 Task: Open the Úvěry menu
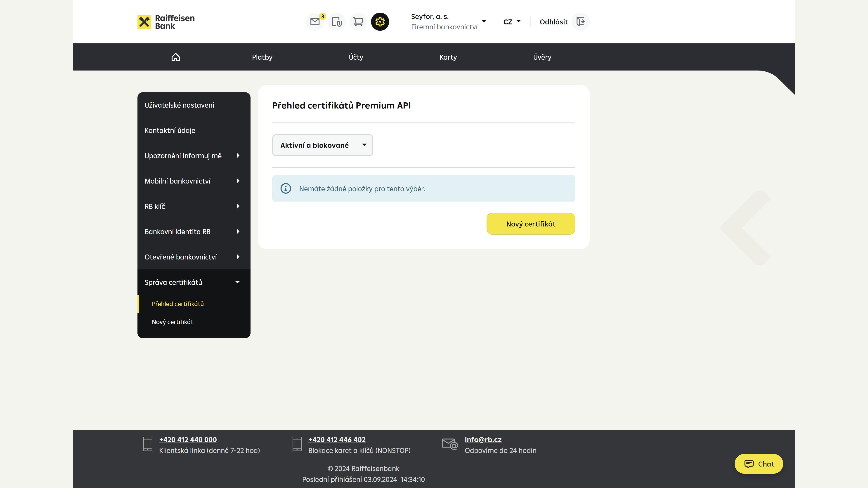click(542, 57)
